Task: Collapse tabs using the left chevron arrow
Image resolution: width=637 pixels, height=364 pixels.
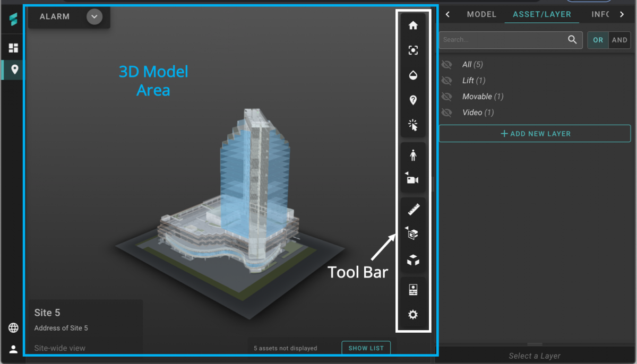Action: (x=447, y=14)
